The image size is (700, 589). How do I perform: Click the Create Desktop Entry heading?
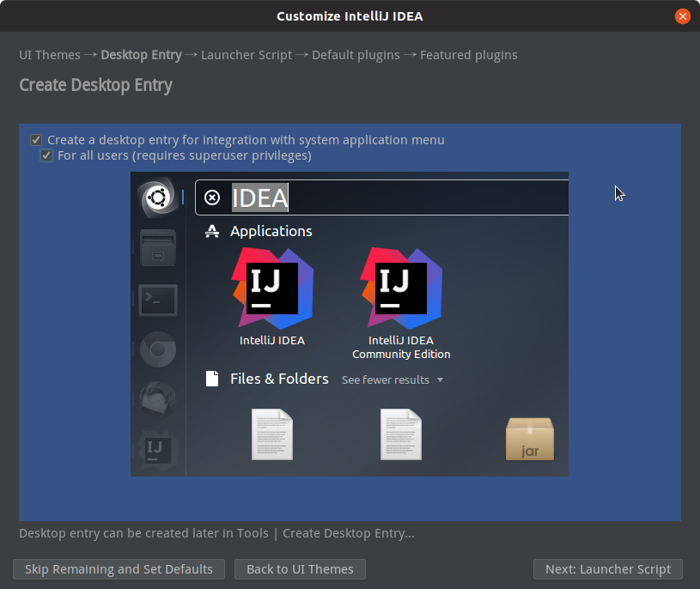(95, 85)
